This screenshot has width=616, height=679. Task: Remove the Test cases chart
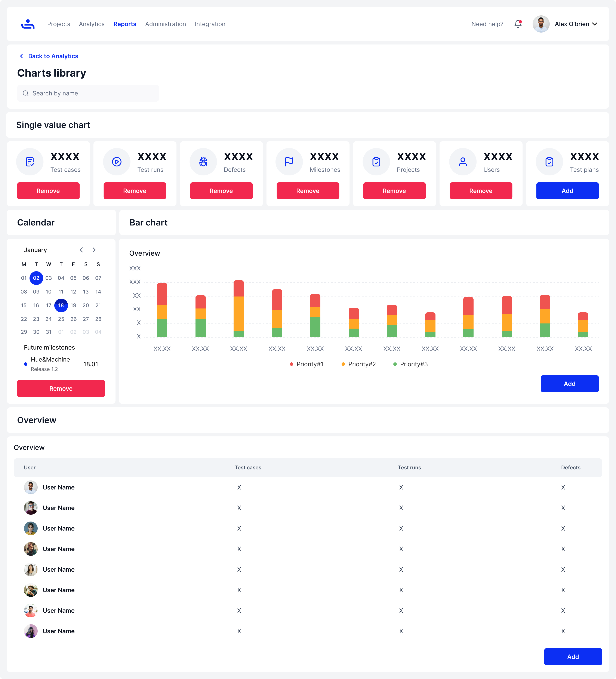pyautogui.click(x=48, y=191)
